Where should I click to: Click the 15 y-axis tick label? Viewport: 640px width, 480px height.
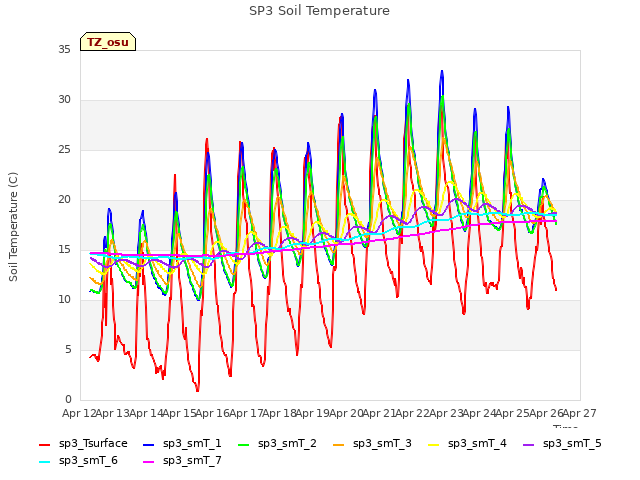(x=64, y=250)
